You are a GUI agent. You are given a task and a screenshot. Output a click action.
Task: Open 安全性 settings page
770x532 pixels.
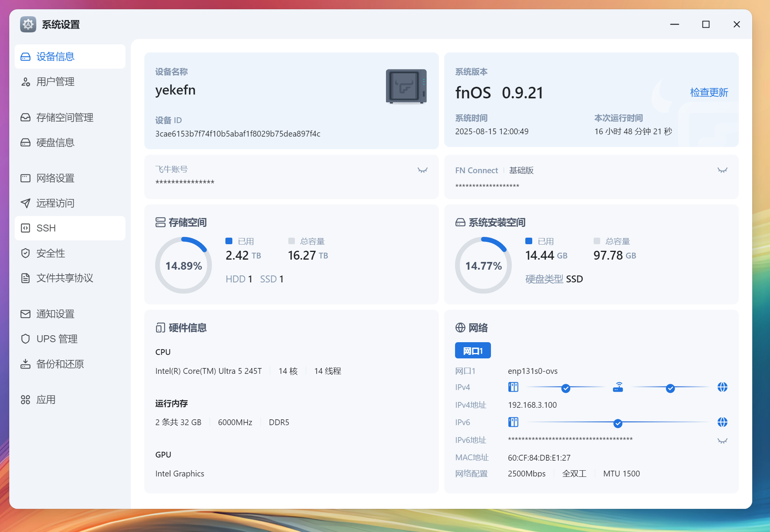70,253
